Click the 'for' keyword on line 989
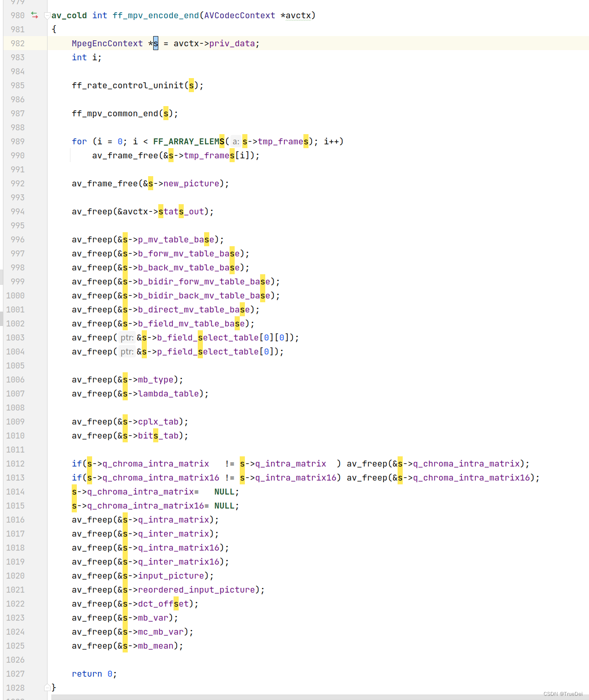This screenshot has width=589, height=700. pyautogui.click(x=79, y=141)
